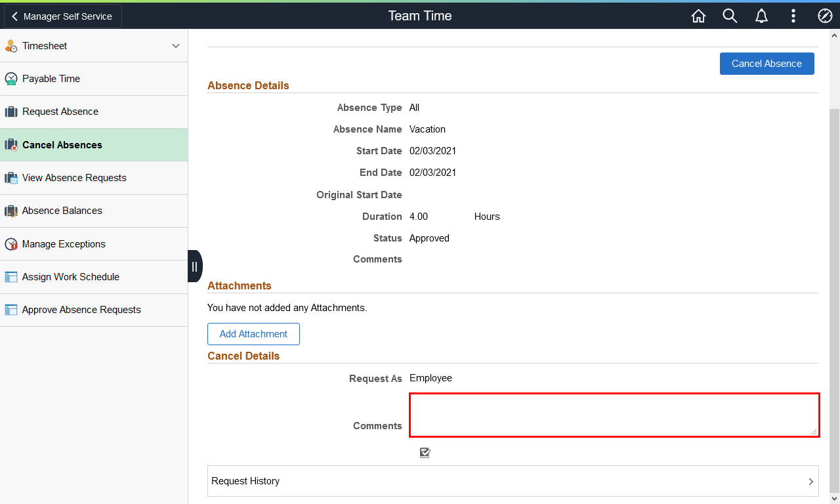This screenshot has width=840, height=504.
Task: Click the Approve Absence Requests icon
Action: pyautogui.click(x=11, y=310)
